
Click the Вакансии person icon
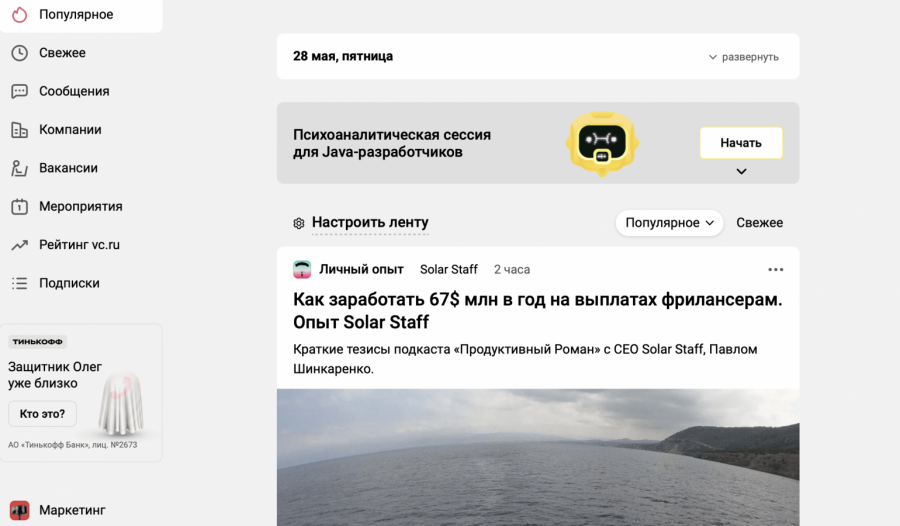[x=19, y=168]
